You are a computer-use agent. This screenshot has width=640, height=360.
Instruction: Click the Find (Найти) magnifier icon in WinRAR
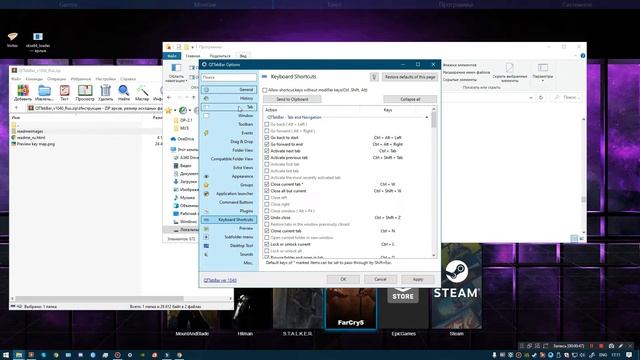[124, 91]
